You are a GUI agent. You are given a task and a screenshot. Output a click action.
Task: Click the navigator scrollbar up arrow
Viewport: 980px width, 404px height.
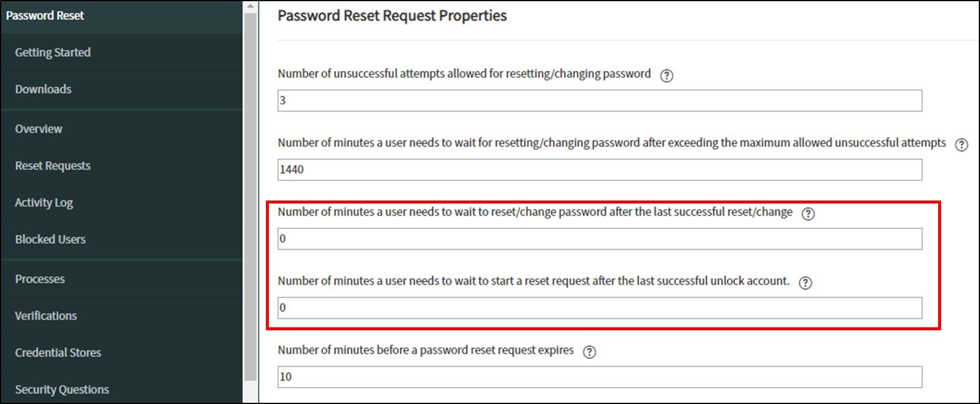point(250,6)
